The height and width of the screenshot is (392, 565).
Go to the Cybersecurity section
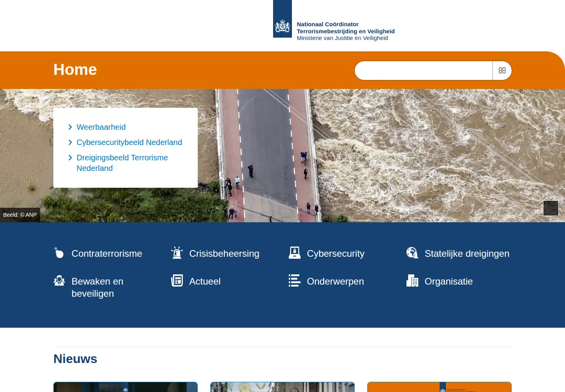tap(335, 254)
